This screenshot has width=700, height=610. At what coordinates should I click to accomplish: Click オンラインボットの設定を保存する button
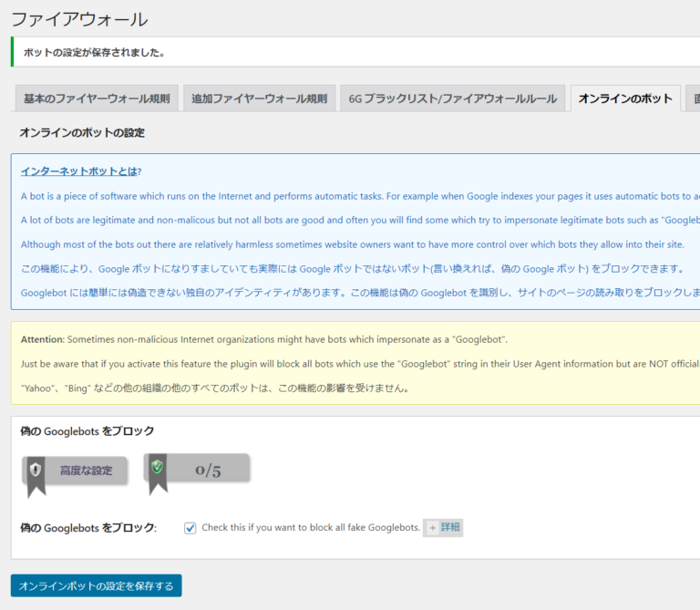[x=96, y=585]
